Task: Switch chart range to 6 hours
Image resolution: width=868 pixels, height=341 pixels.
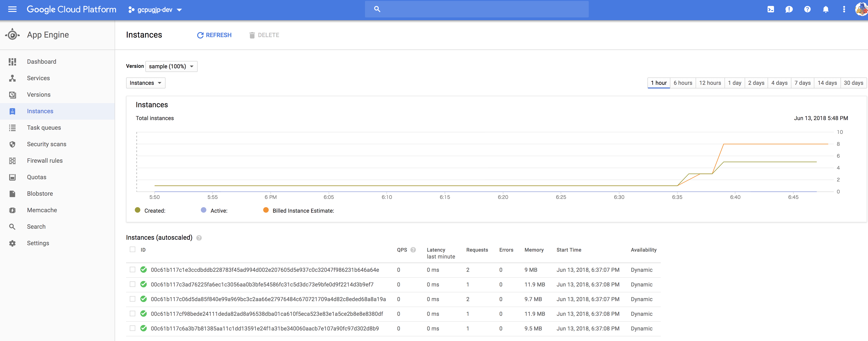Action: (683, 83)
